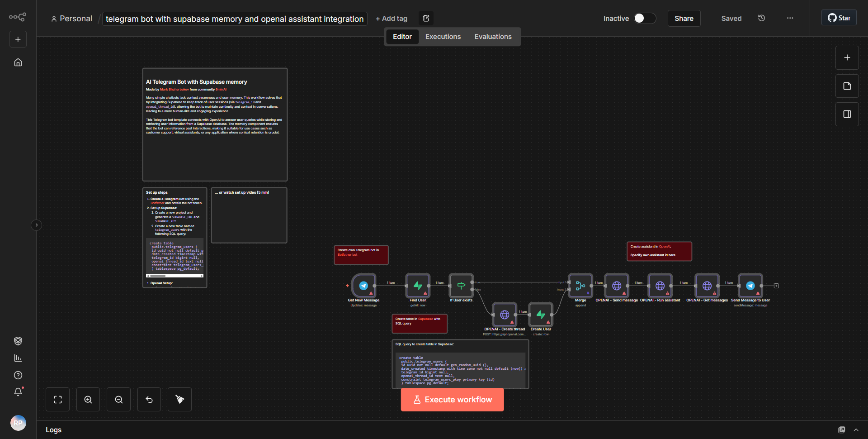Screen dimensions: 868x439
Task: Click the Botfather link in set up steps
Action: coord(157,203)
